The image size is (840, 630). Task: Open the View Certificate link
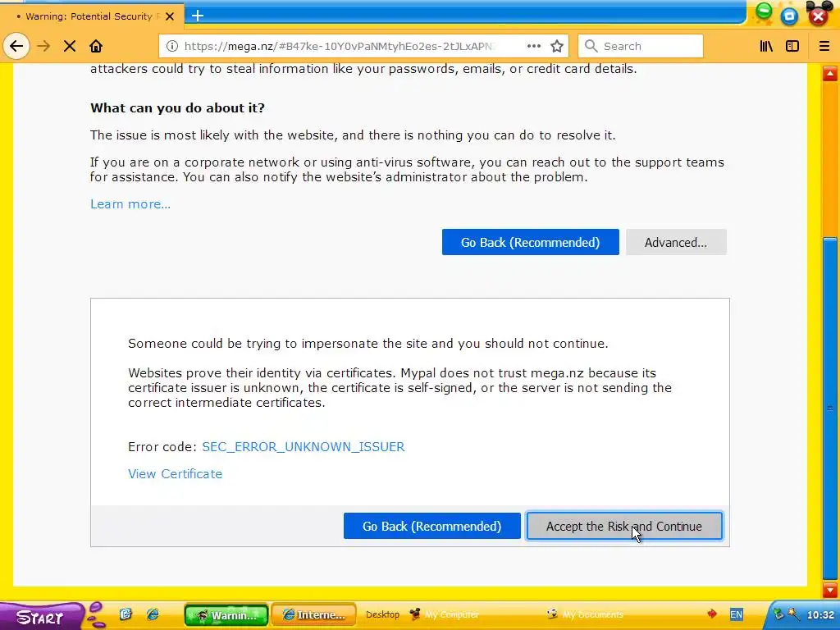coord(176,473)
